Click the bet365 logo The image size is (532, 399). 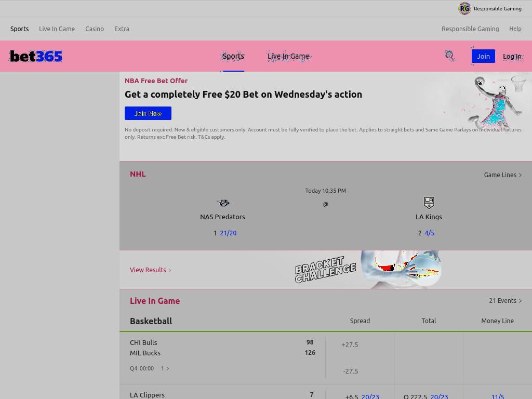click(36, 56)
